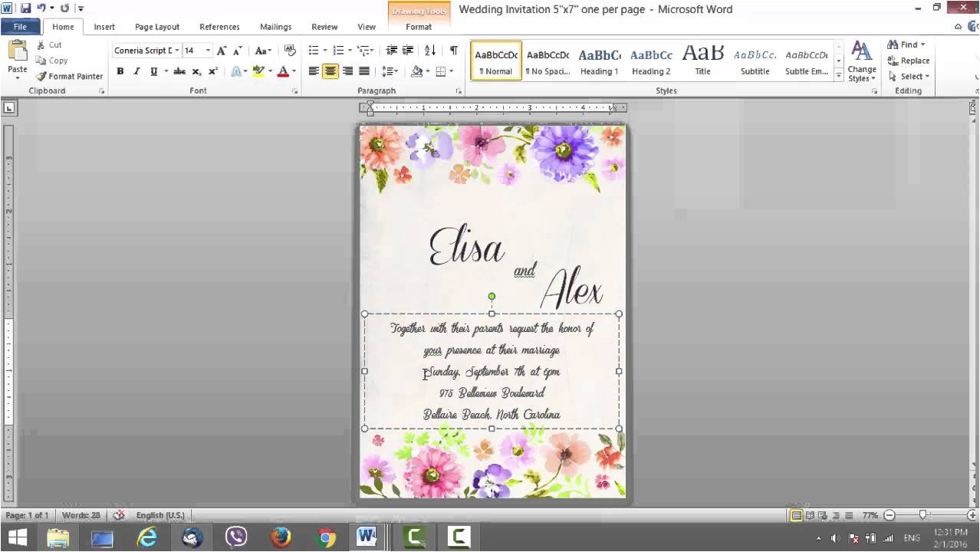Click the Clear Formatting icon

pos(289,51)
